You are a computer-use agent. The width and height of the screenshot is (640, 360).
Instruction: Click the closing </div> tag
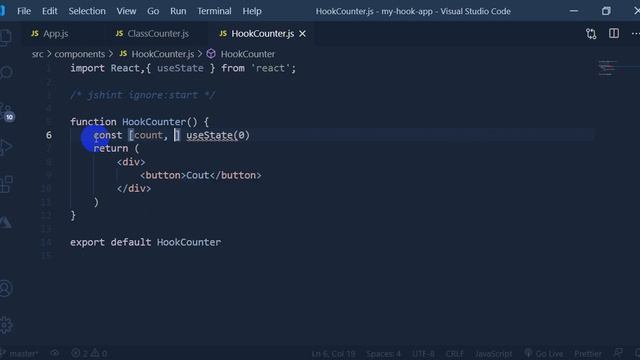pyautogui.click(x=134, y=189)
